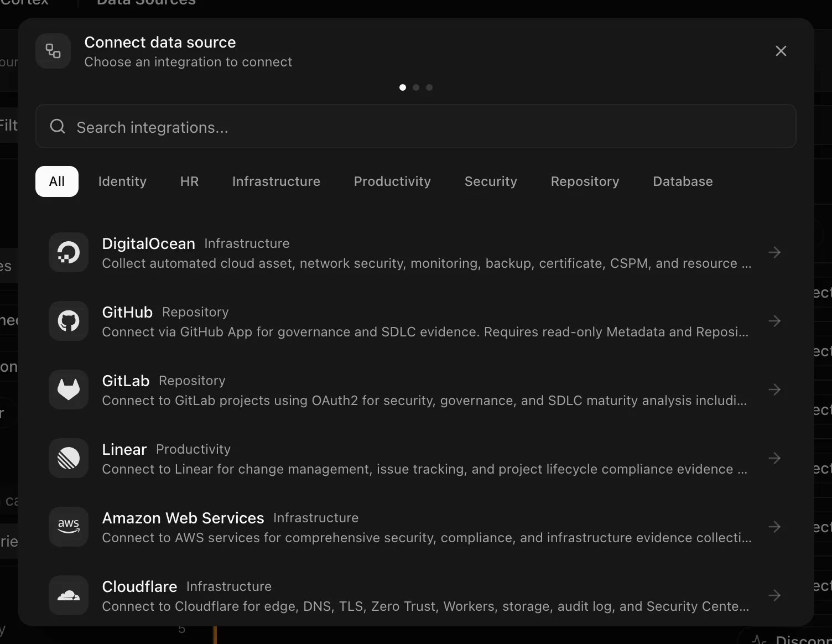Select the All filter tab

(57, 181)
